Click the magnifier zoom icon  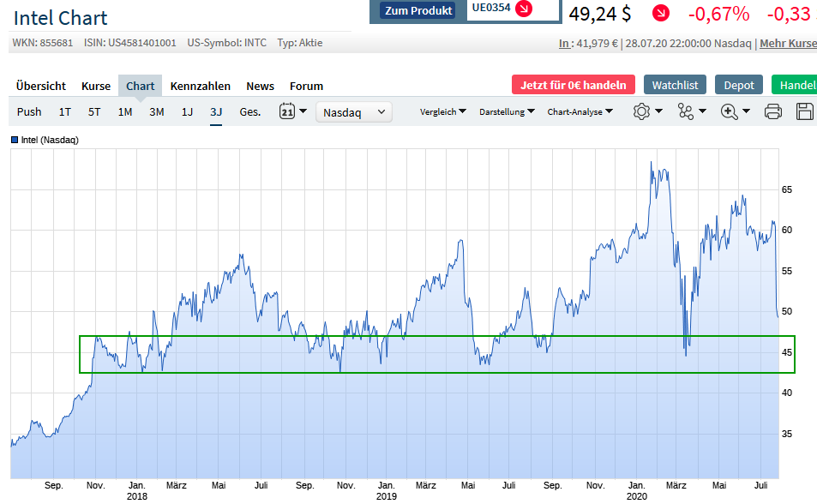(729, 111)
